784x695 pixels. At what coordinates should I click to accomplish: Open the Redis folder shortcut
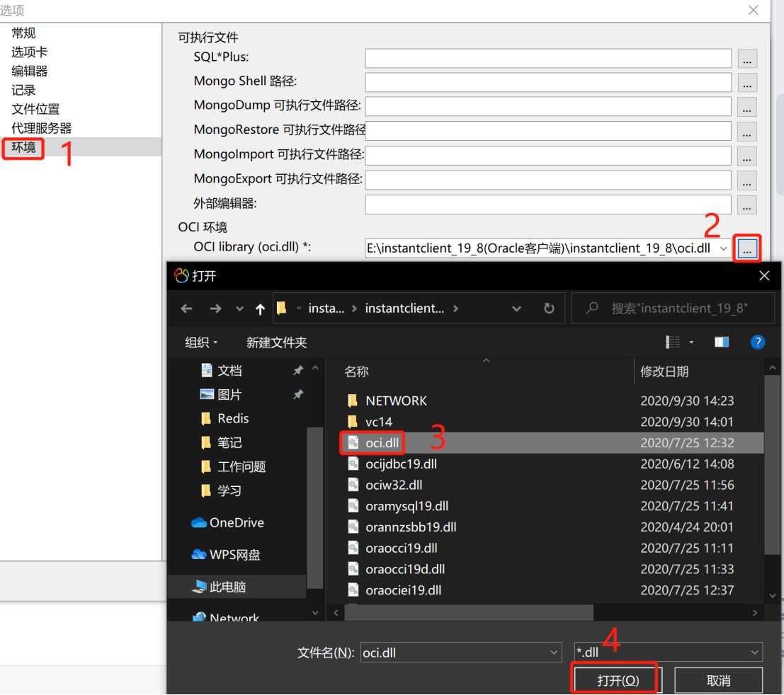pyautogui.click(x=232, y=418)
